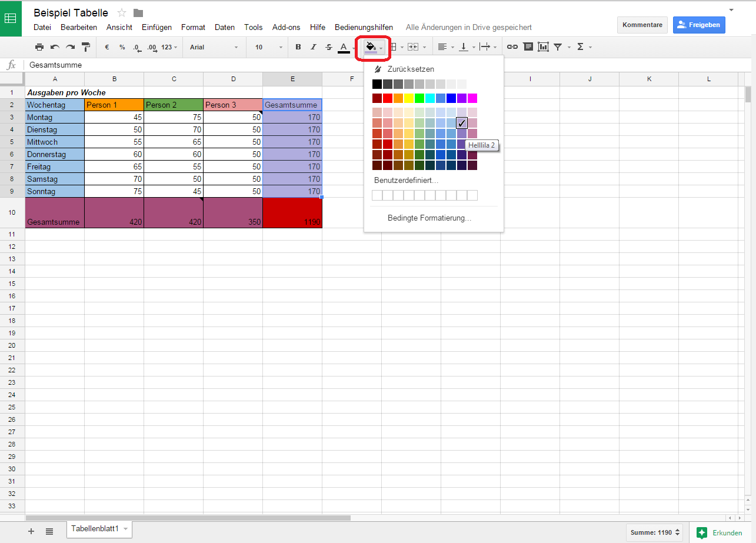Click the Freigeben share button

pyautogui.click(x=699, y=25)
